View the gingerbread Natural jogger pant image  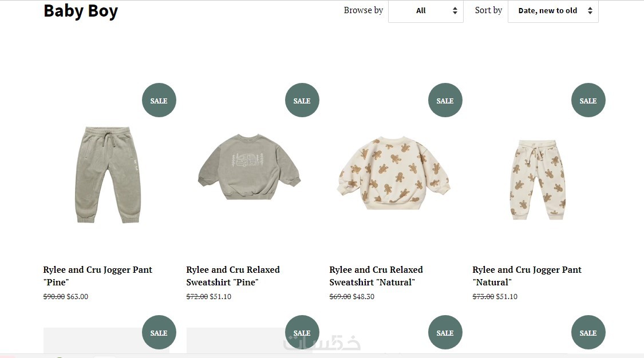point(538,180)
